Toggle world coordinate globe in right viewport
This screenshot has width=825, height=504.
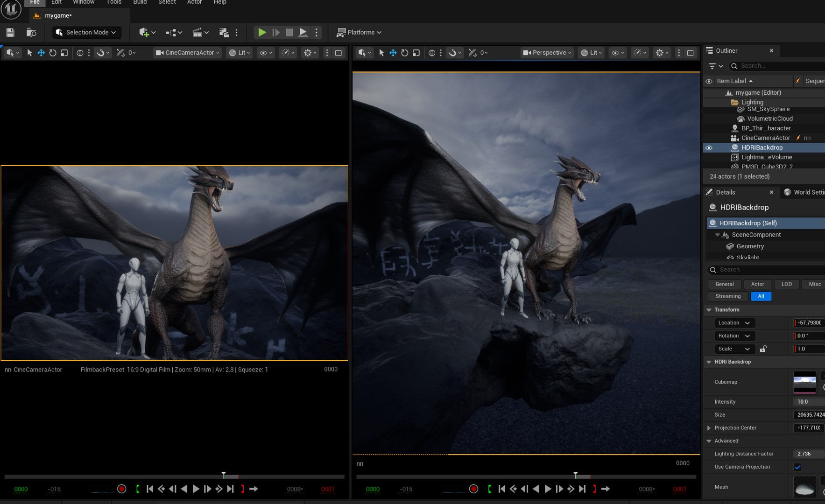[432, 53]
